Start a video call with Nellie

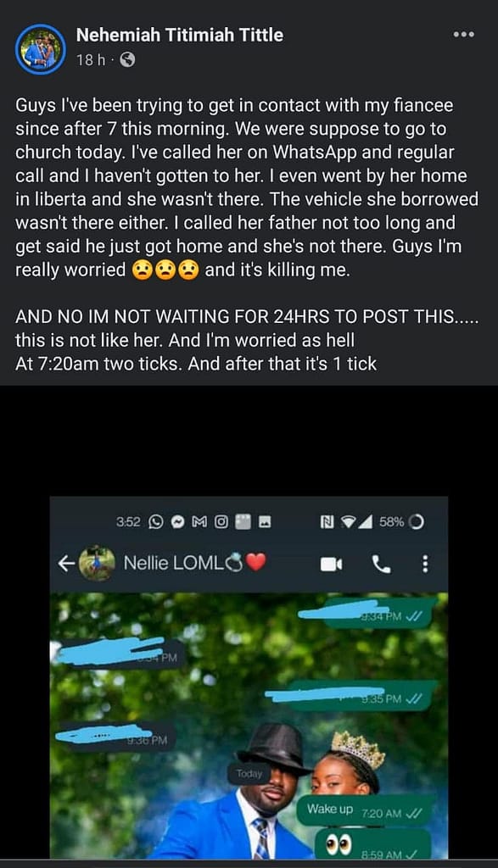[331, 564]
